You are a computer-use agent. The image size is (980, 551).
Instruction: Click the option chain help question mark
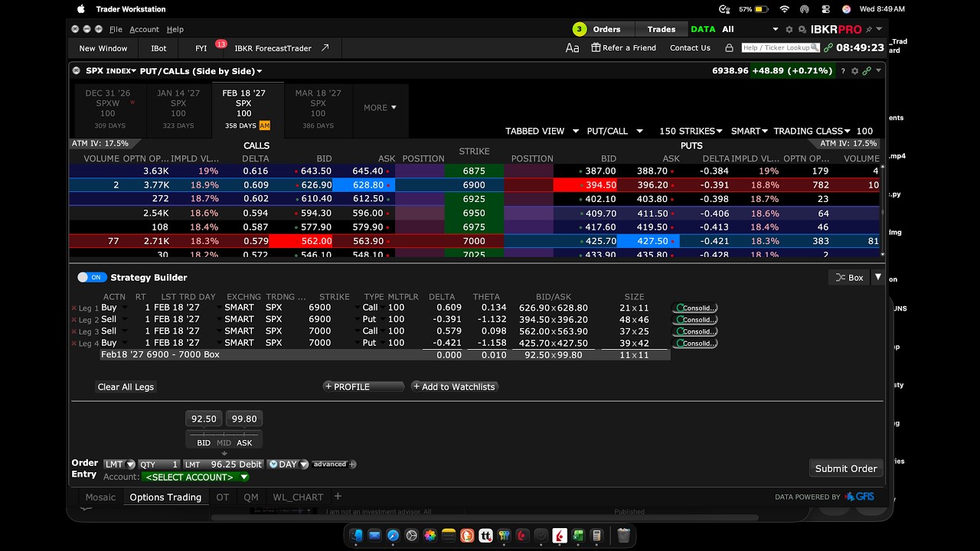coord(843,70)
